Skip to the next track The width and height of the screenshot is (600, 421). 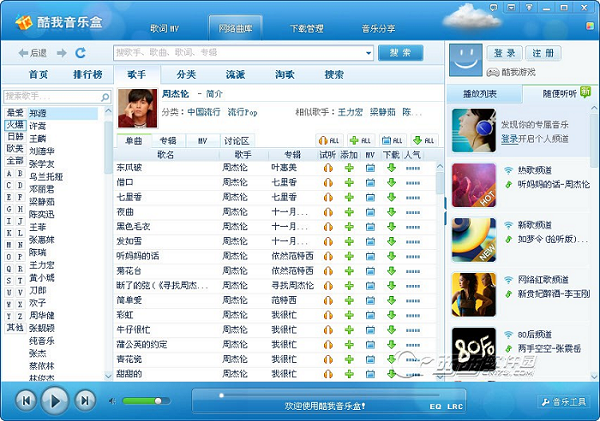tap(85, 401)
